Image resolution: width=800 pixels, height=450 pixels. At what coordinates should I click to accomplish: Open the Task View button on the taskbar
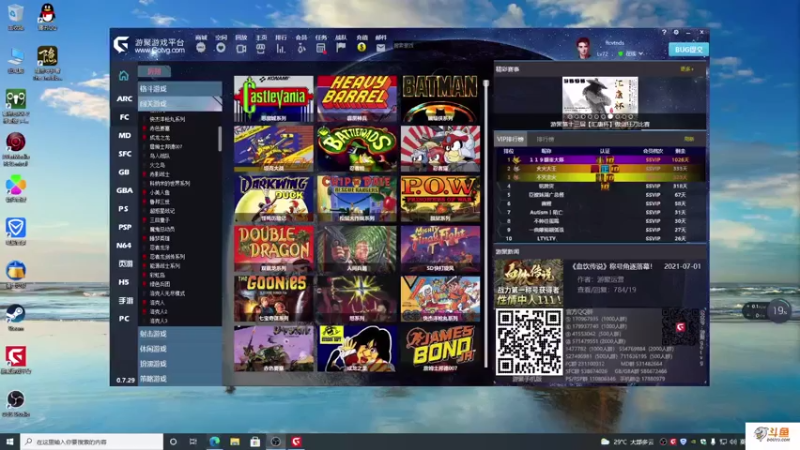193,441
